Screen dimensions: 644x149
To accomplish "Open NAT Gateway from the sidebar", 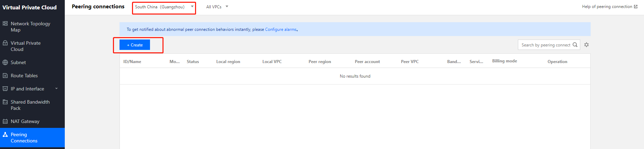I will 25,121.
